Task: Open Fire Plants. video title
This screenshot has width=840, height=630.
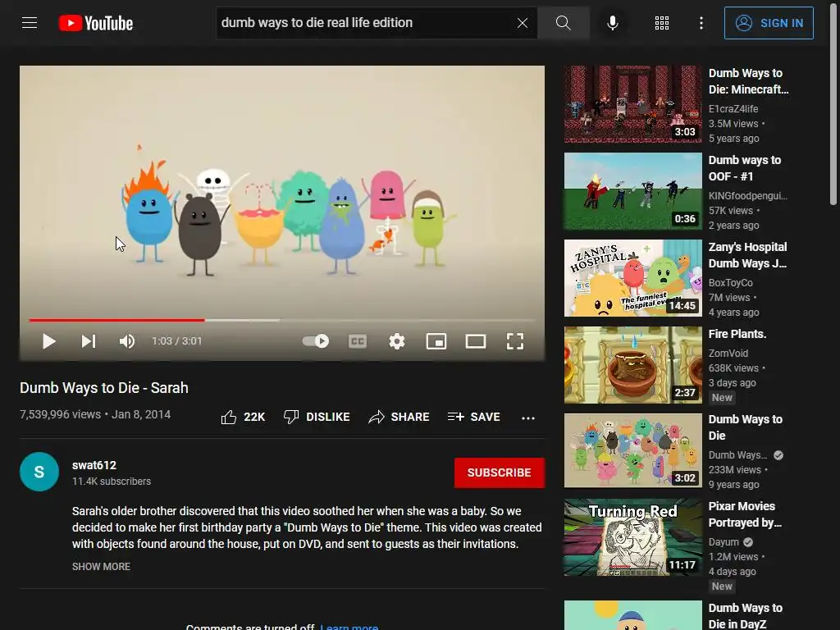Action: point(737,334)
